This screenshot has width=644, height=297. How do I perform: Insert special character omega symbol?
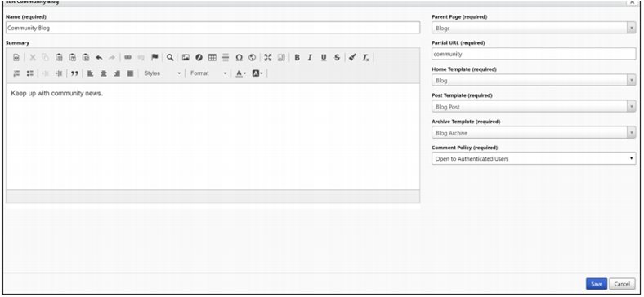coord(239,58)
